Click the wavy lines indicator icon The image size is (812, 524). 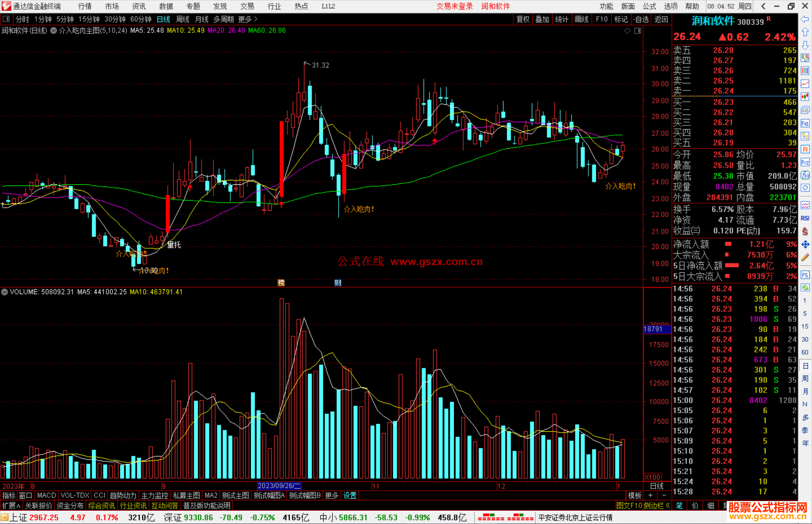[x=805, y=205]
